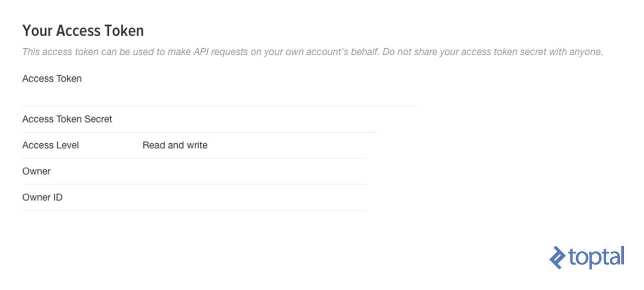The image size is (644, 290).
Task: Click the Owner row label
Action: [36, 171]
